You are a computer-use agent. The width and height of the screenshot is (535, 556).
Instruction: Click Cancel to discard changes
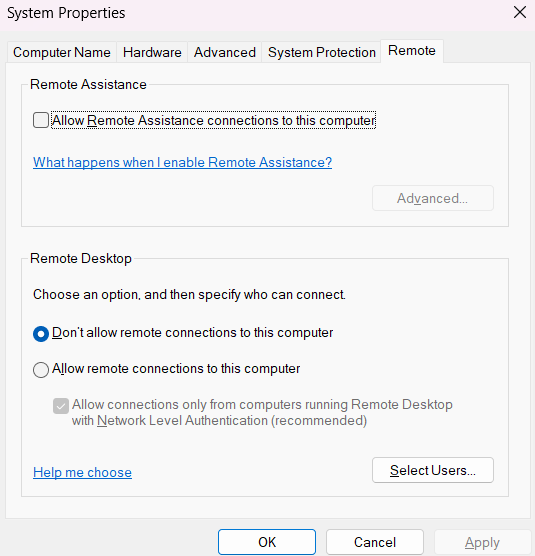click(x=375, y=542)
